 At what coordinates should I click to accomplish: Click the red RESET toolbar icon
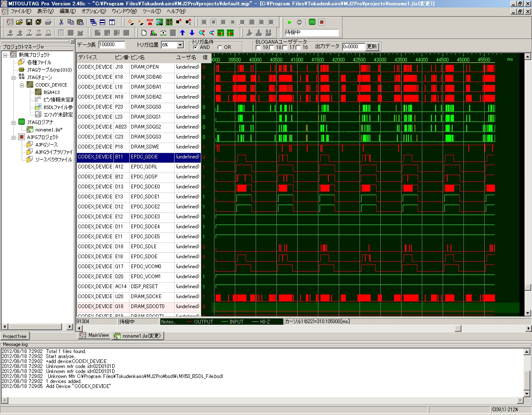click(150, 22)
